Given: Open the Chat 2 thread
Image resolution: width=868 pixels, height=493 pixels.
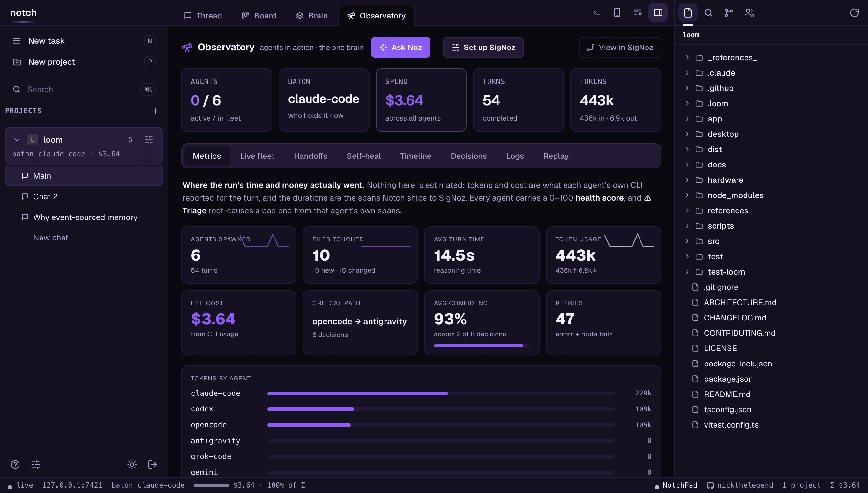Looking at the screenshot, I should [84, 196].
